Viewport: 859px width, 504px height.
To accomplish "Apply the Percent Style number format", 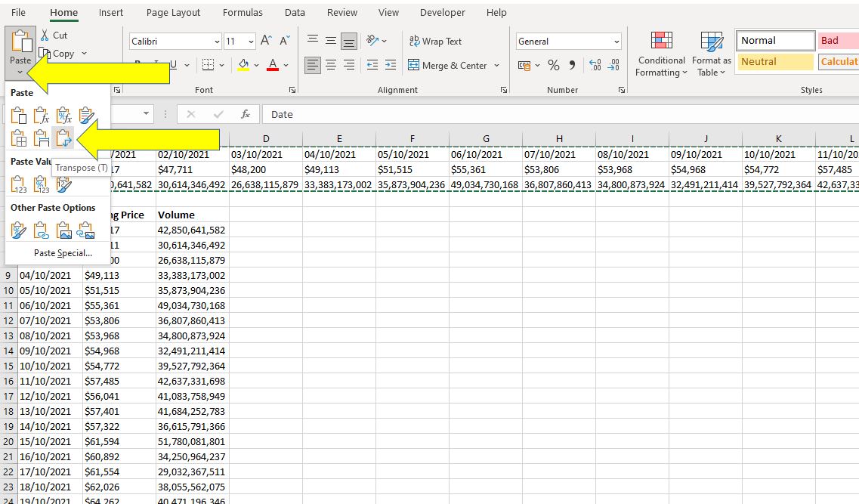I will pyautogui.click(x=553, y=65).
